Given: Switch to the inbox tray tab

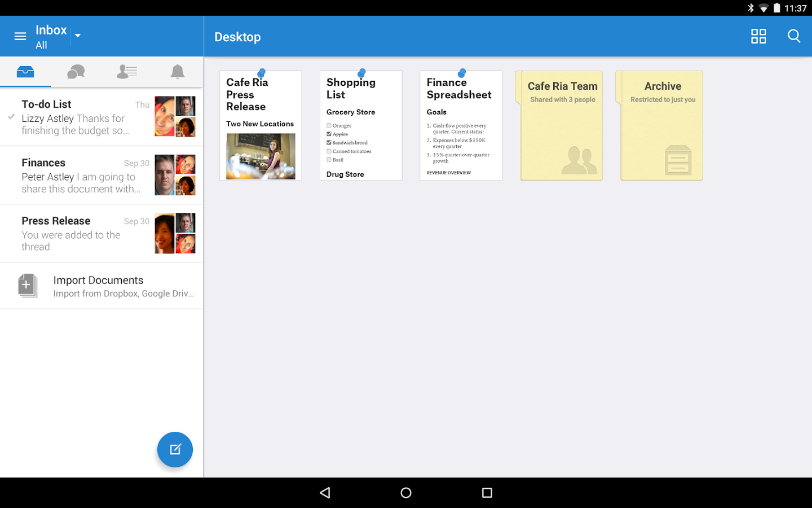Looking at the screenshot, I should tap(25, 72).
